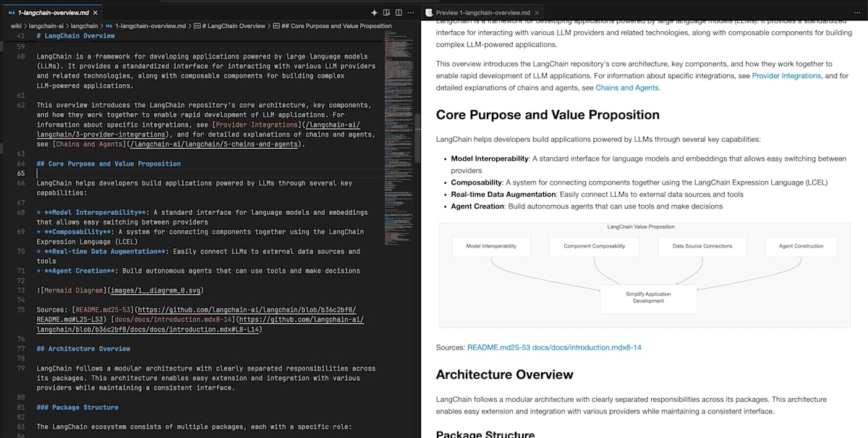Click 'Architecture Overview' preview heading
Viewport: 868px width, 438px height.
pyautogui.click(x=505, y=374)
